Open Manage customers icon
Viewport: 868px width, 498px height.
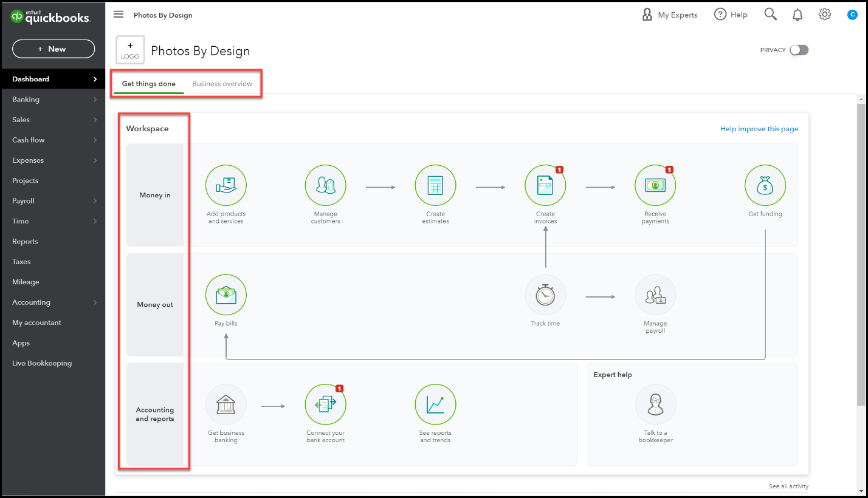pos(325,185)
